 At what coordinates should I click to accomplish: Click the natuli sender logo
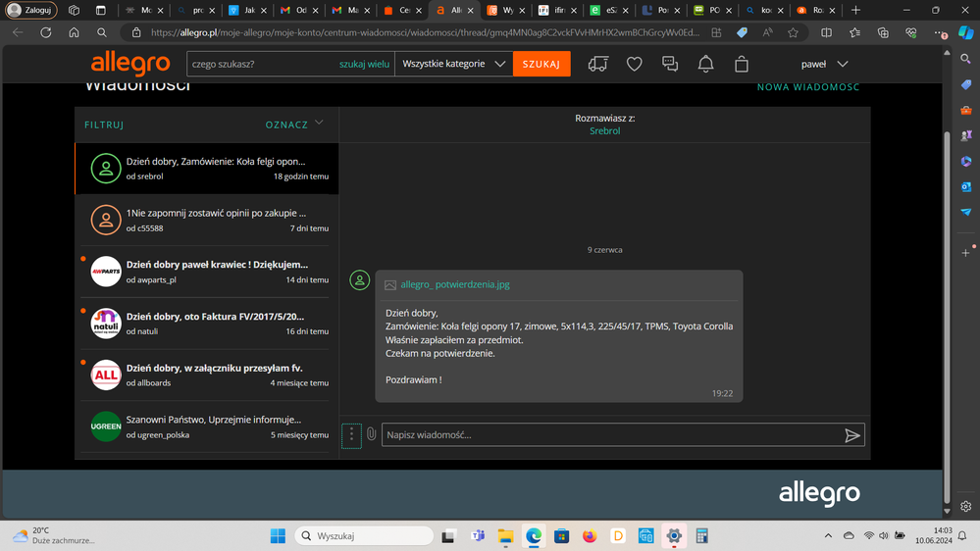[106, 323]
